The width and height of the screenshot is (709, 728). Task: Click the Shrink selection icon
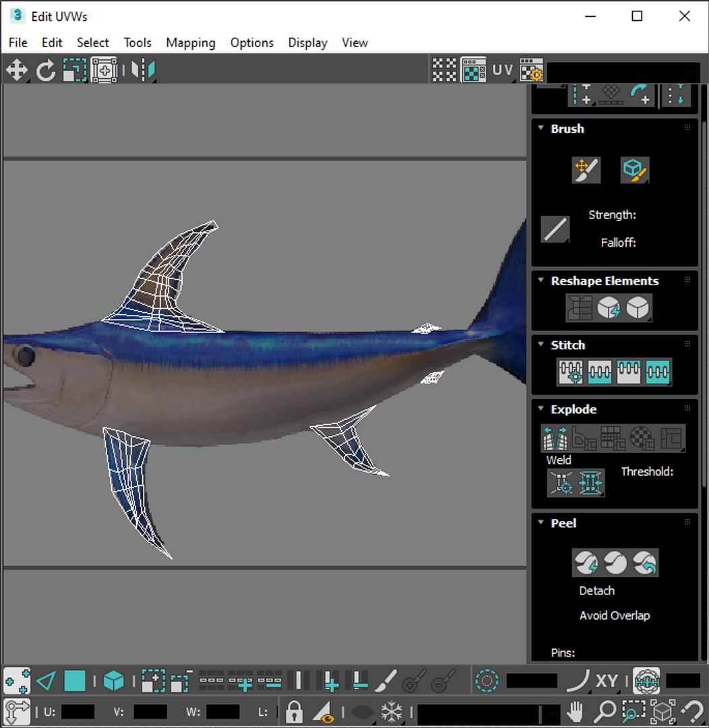point(181,681)
